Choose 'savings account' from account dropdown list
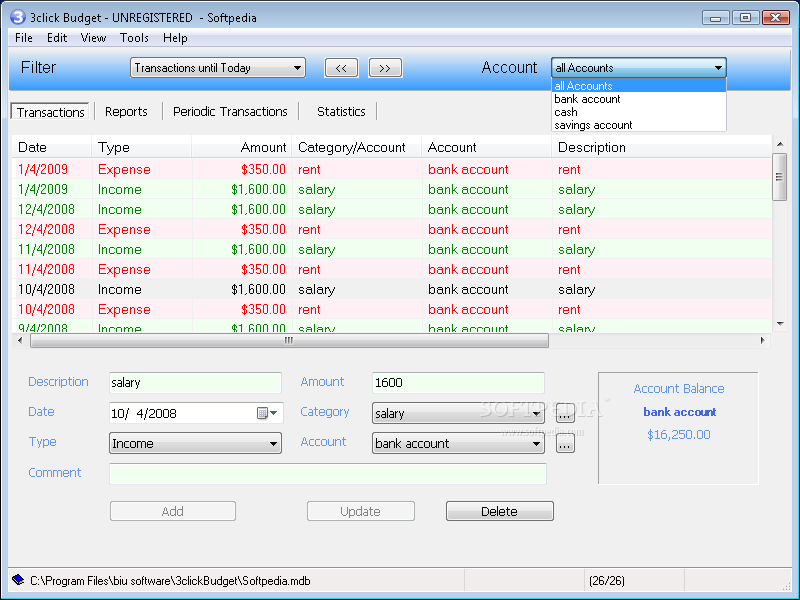Viewport: 800px width, 600px height. tap(638, 125)
